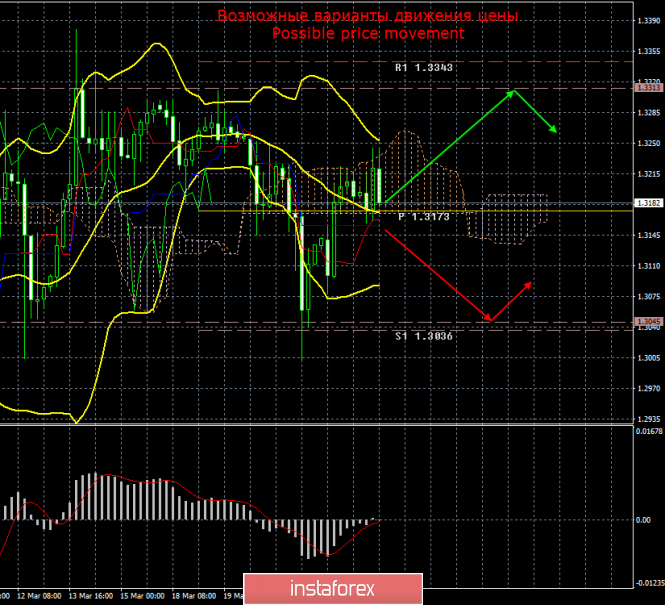The height and width of the screenshot is (605, 665).
Task: Click the 1.3005 price axis value
Action: click(649, 358)
